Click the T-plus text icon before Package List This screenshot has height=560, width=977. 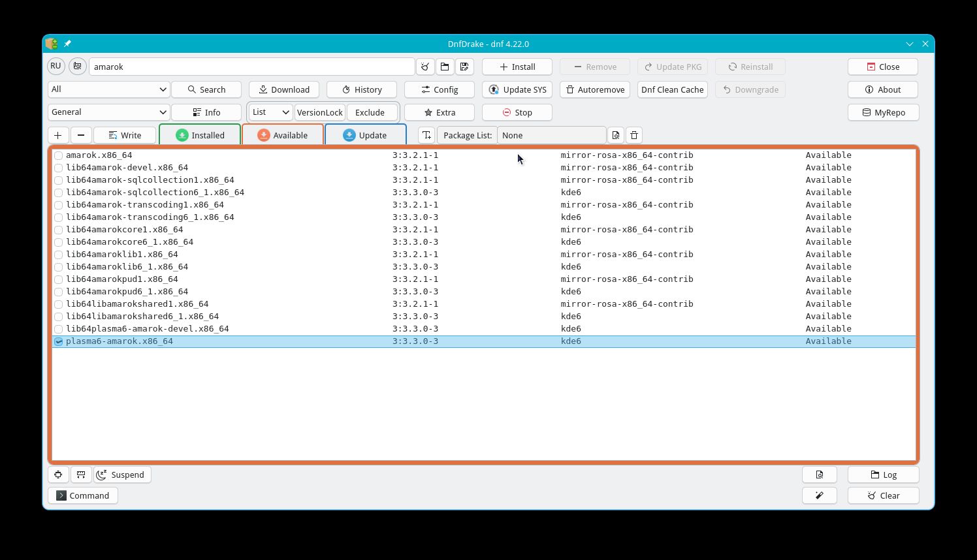pyautogui.click(x=426, y=135)
